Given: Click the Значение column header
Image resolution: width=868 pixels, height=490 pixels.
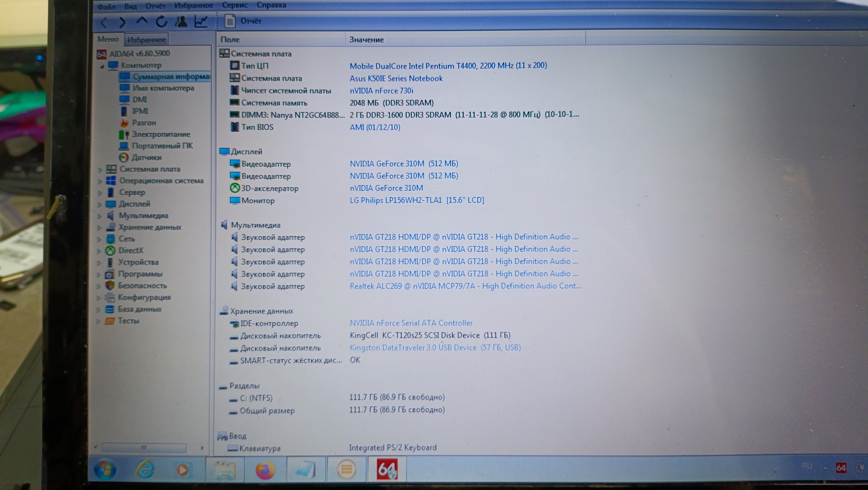Looking at the screenshot, I should (x=466, y=39).
